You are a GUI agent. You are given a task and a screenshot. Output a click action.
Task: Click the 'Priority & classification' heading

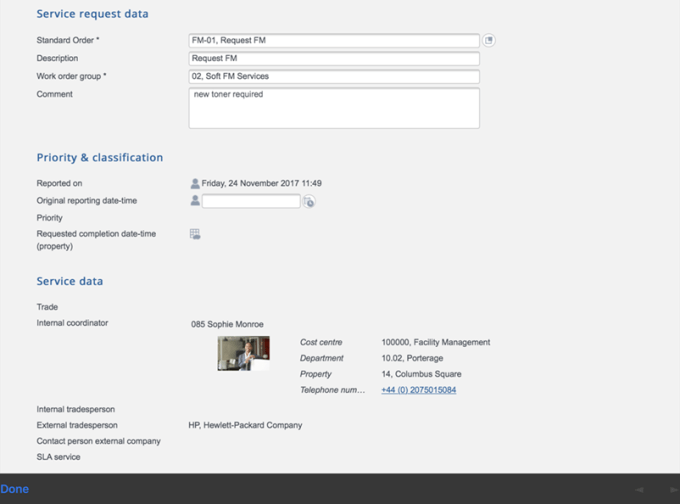click(100, 157)
